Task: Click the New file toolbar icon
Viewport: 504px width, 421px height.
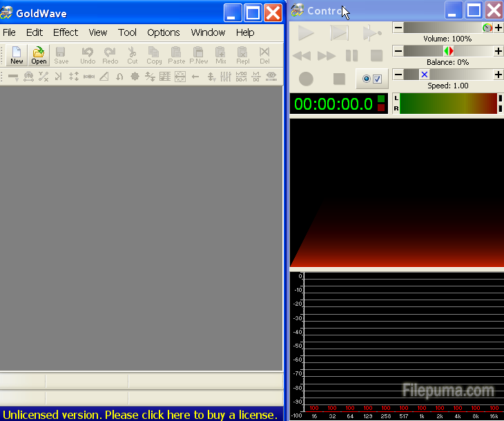Action: (17, 55)
